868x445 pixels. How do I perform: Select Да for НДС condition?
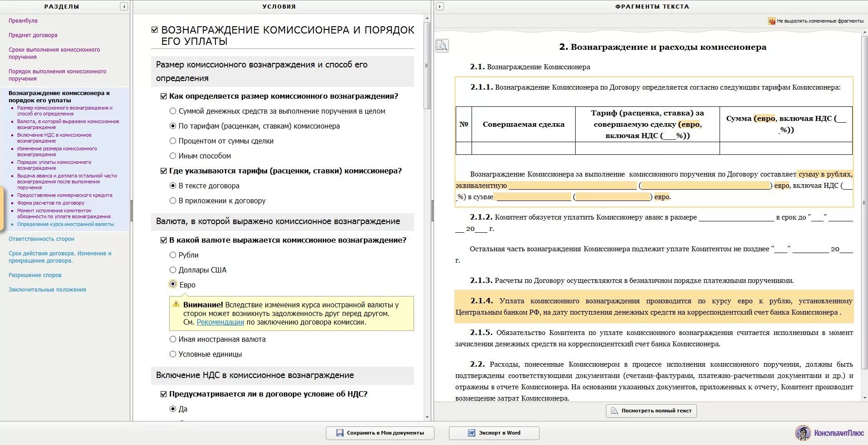click(x=173, y=409)
